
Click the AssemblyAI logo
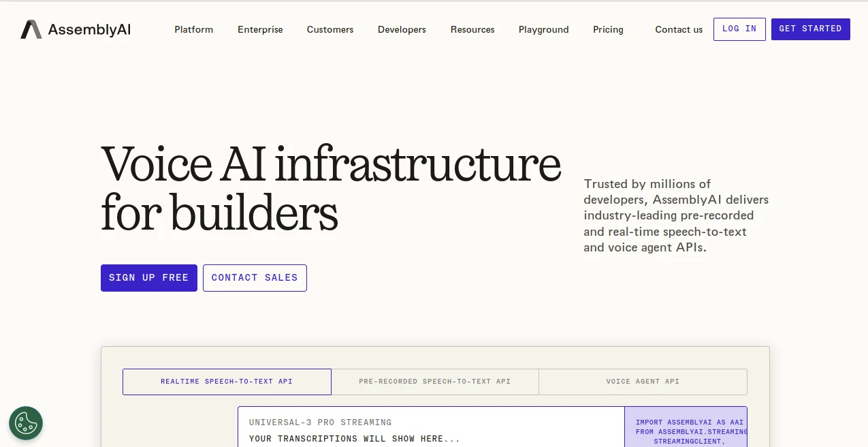76,29
